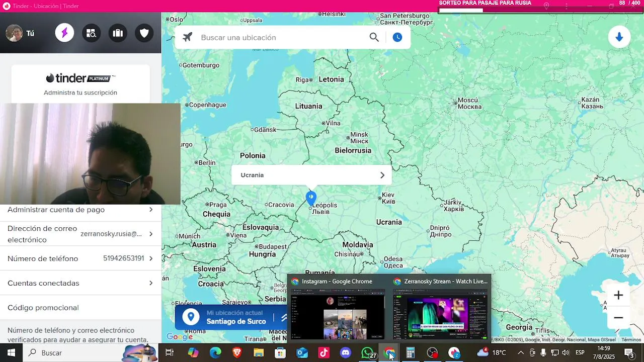Click the Tú profile avatar
The width and height of the screenshot is (644, 362).
click(x=14, y=33)
